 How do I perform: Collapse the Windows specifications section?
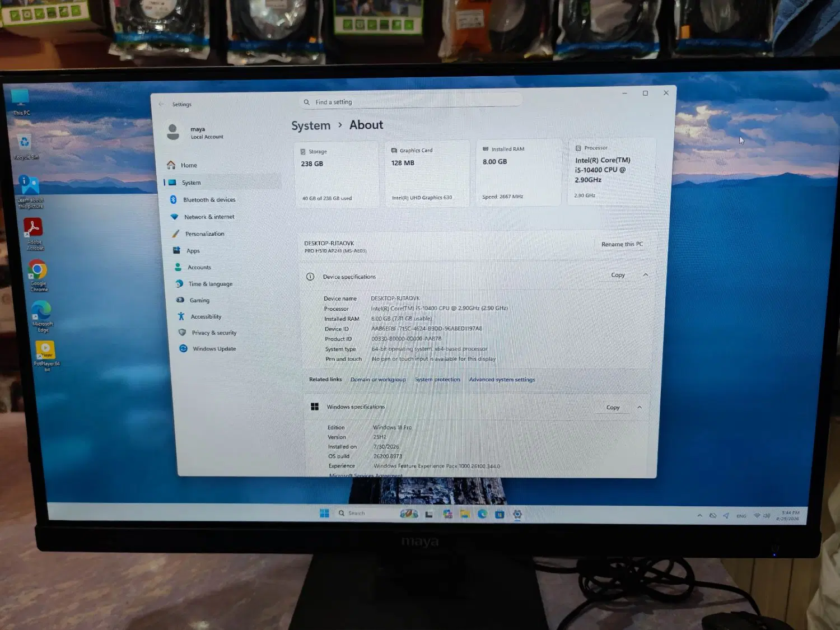(640, 408)
